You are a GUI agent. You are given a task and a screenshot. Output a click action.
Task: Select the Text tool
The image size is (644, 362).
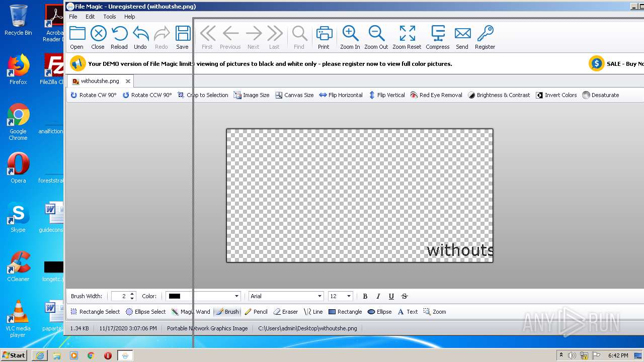point(408,312)
